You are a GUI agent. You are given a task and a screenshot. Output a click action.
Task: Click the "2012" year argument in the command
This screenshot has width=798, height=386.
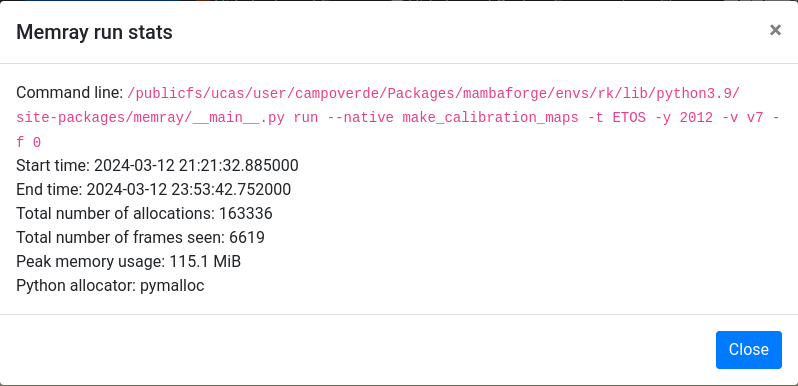[x=696, y=118]
